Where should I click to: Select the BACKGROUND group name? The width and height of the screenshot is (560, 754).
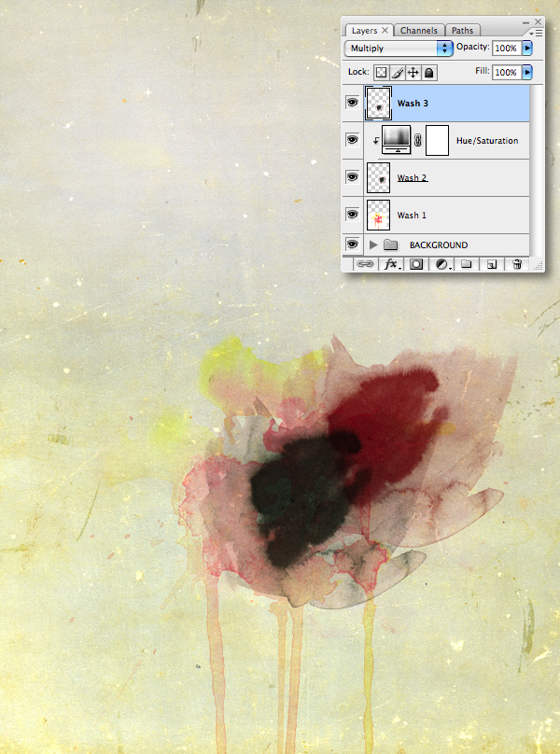[439, 244]
